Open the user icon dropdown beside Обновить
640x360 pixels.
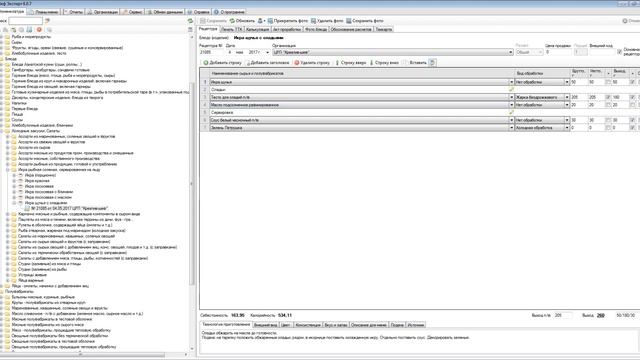click(x=262, y=21)
